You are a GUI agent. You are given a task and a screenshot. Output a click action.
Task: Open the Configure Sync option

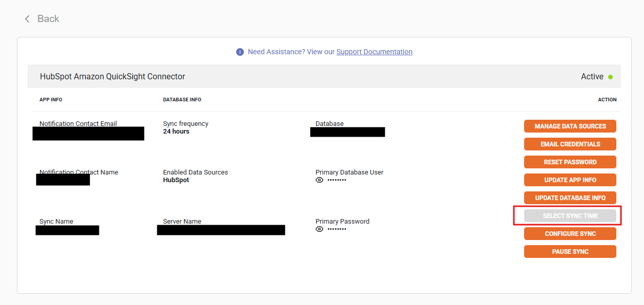pyautogui.click(x=570, y=234)
